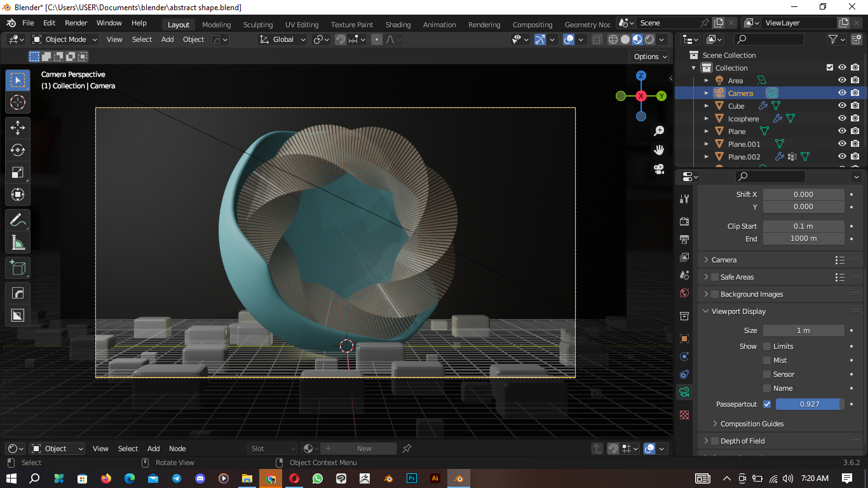Click the pan view hand icon
868x488 pixels.
(x=659, y=149)
